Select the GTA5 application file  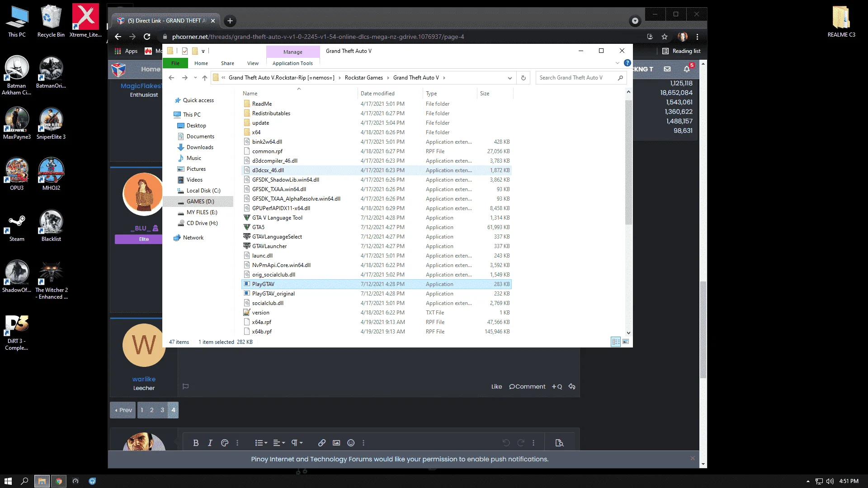point(376,227)
